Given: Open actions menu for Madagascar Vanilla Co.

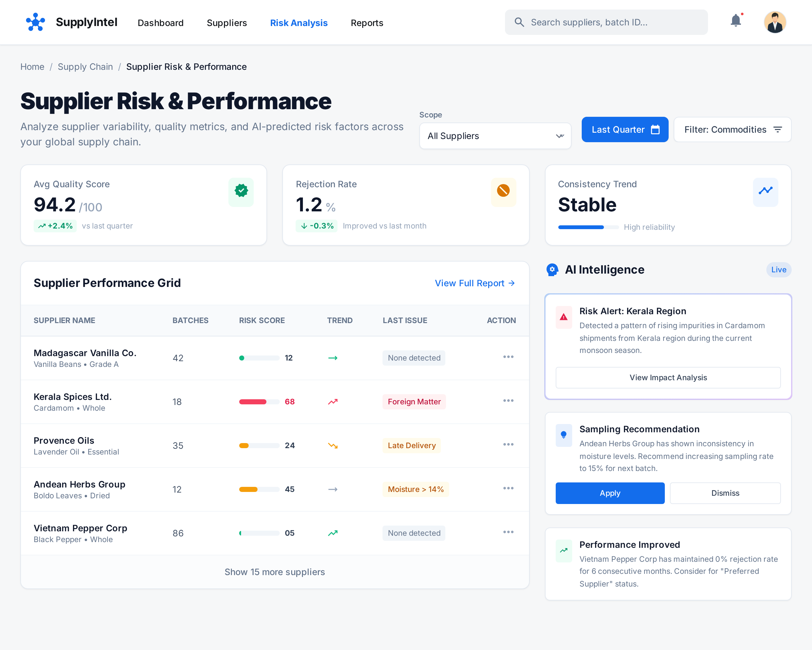Looking at the screenshot, I should 508,357.
